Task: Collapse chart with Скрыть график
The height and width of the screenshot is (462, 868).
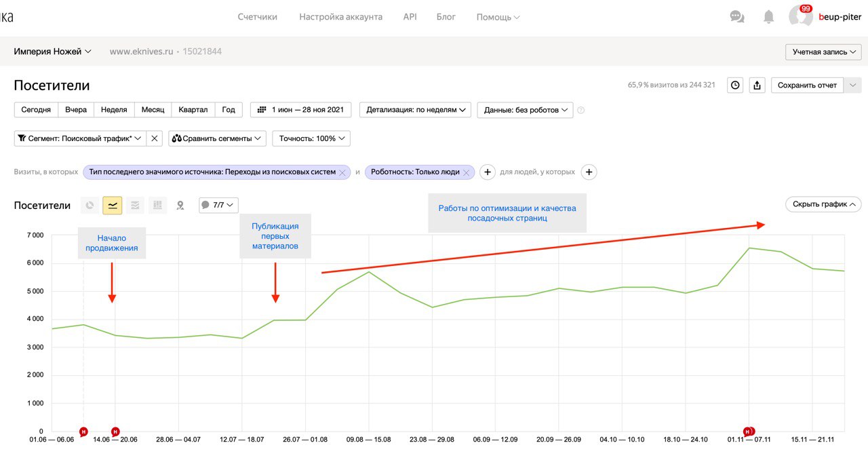Action: pyautogui.click(x=823, y=204)
